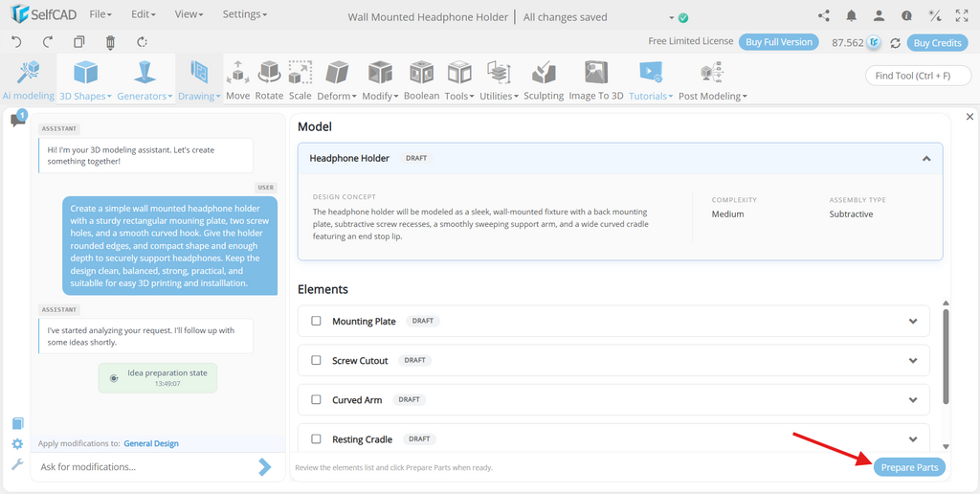Open the File menu
980x494 pixels.
click(100, 13)
